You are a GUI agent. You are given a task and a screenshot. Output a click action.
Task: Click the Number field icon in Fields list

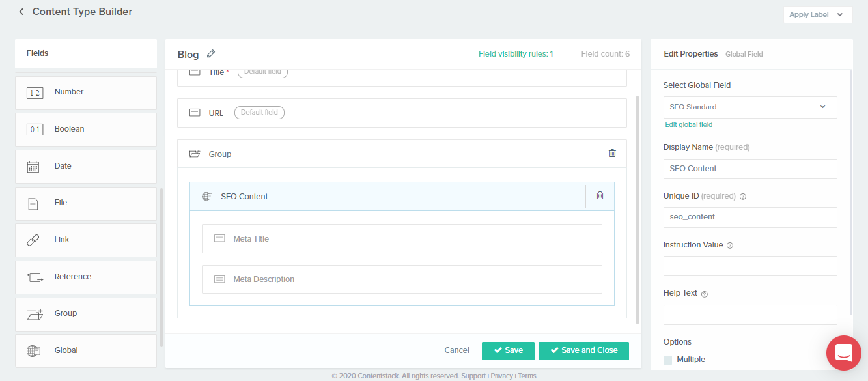click(x=35, y=92)
